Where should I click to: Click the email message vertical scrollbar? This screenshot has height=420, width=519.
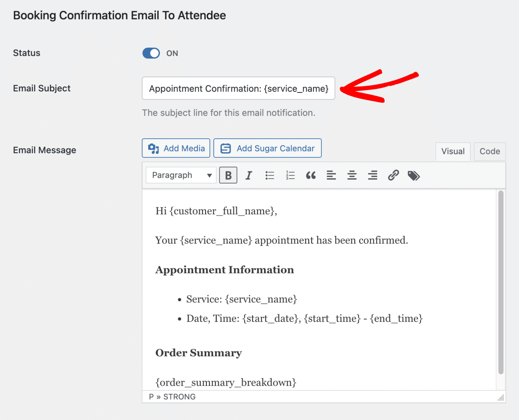501,282
